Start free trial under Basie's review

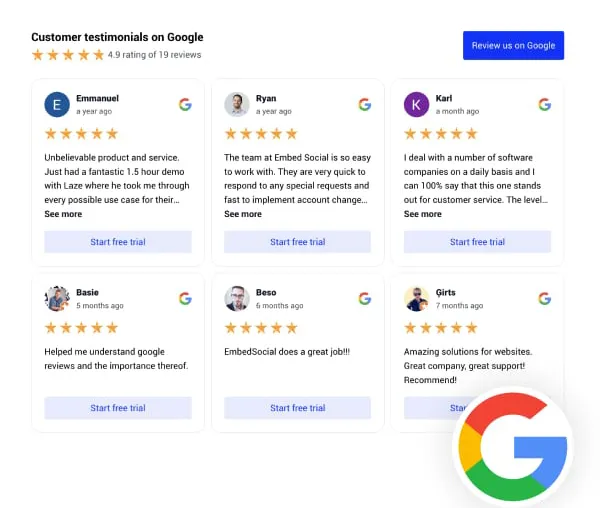tap(118, 408)
